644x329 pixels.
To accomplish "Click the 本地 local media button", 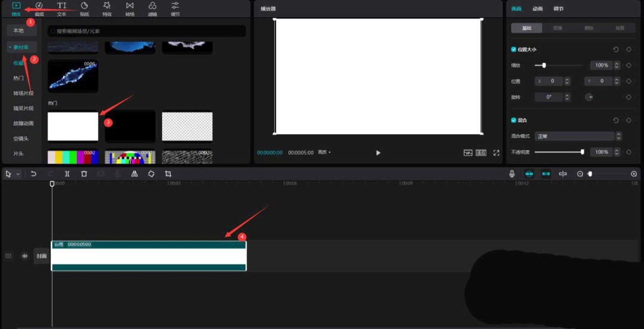I will pyautogui.click(x=22, y=30).
